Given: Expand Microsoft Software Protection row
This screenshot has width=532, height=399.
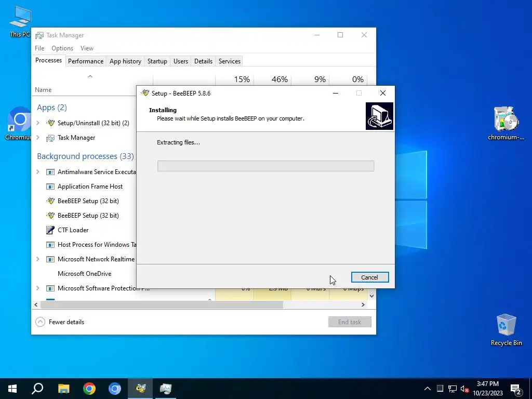Looking at the screenshot, I should [37, 288].
